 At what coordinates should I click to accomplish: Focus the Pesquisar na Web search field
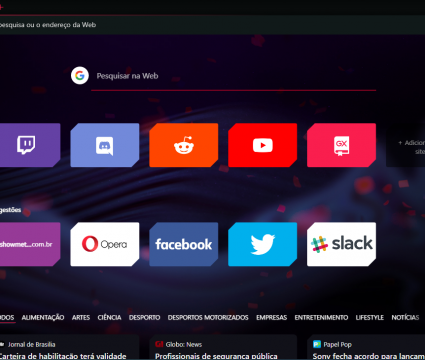coord(233,76)
